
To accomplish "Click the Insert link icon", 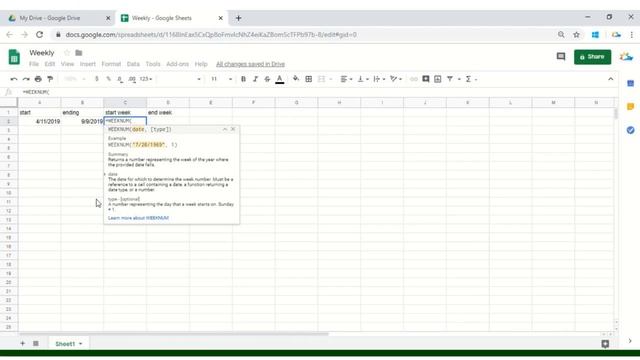I will (413, 79).
